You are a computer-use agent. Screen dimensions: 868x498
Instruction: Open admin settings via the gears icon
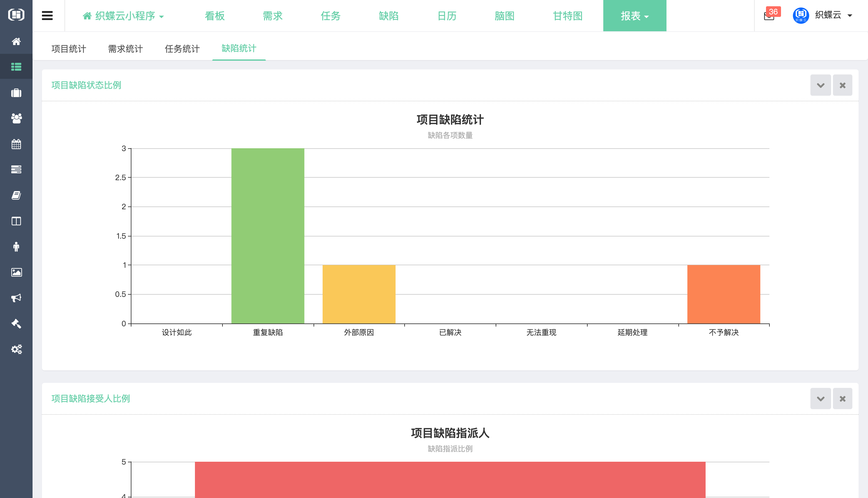coord(16,349)
